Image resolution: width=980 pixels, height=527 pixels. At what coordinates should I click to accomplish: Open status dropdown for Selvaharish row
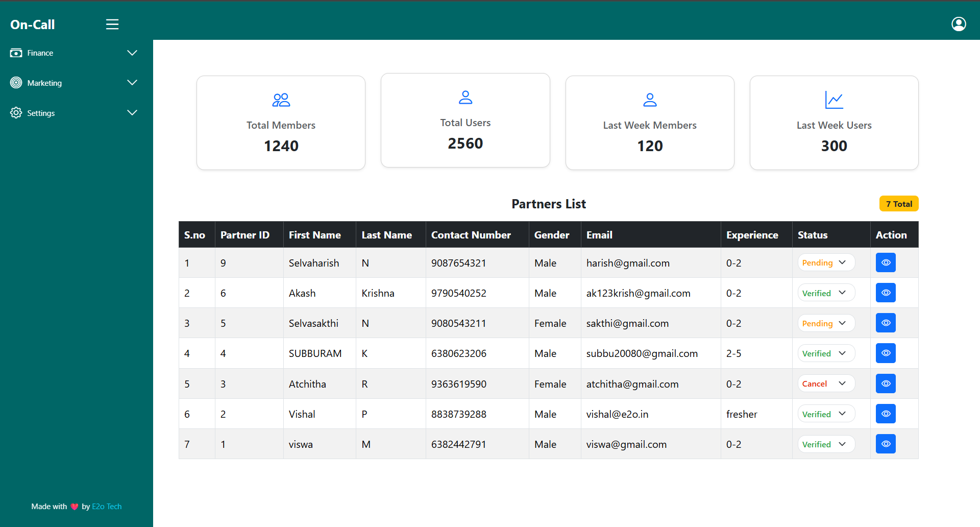tap(825, 263)
